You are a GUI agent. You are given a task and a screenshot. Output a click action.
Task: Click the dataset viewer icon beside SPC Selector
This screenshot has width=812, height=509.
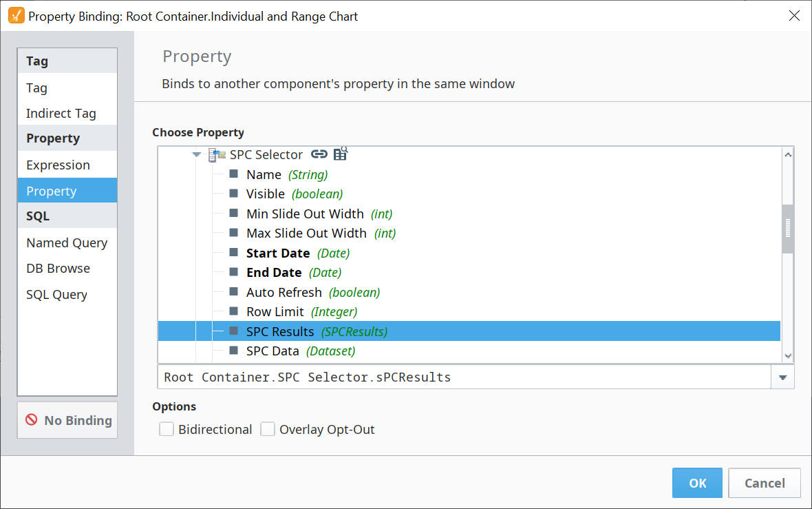click(341, 154)
